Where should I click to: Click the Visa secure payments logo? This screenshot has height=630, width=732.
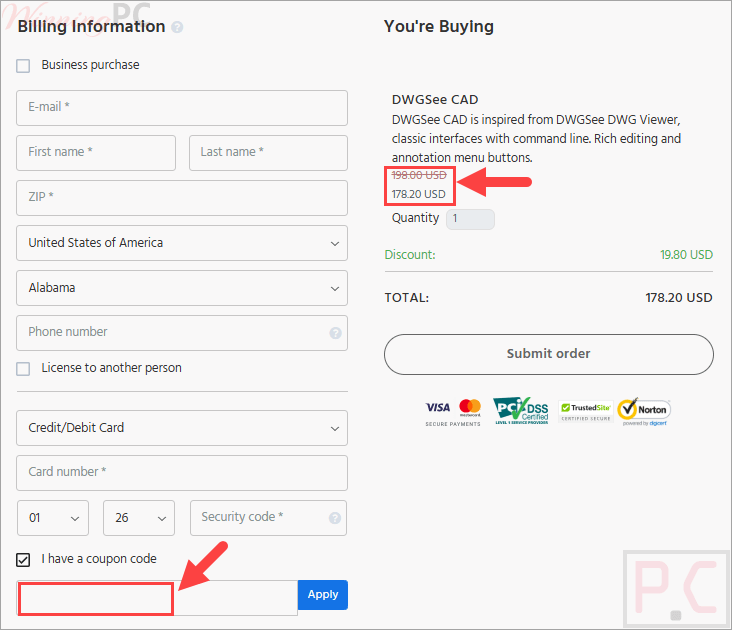[x=438, y=407]
